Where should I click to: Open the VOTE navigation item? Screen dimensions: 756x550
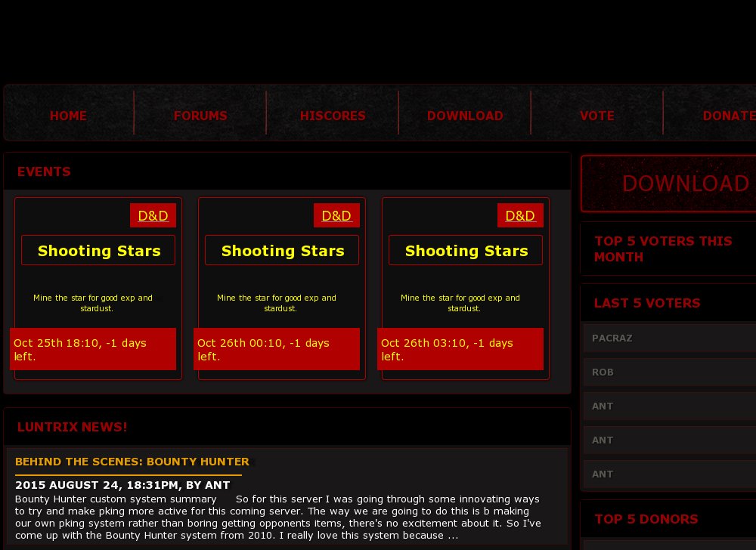(x=596, y=116)
